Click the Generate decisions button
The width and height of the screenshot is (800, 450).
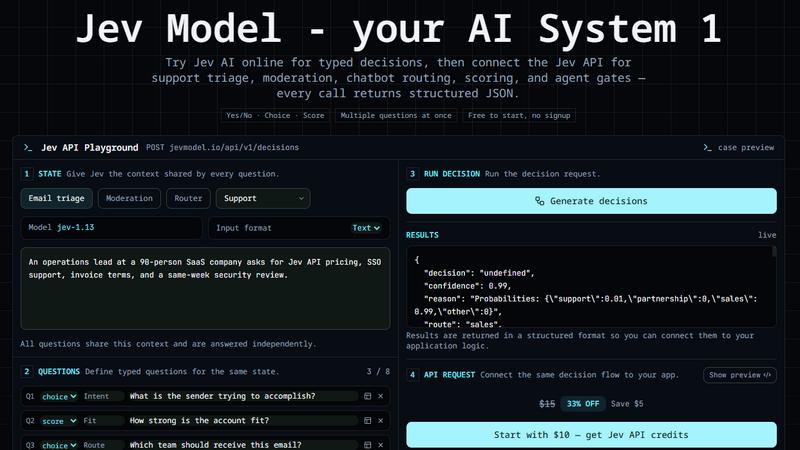tap(591, 201)
